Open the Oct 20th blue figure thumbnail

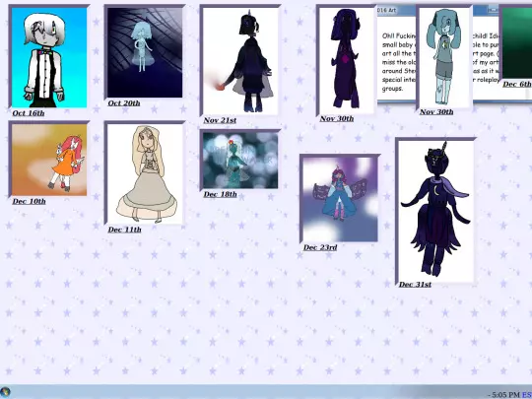pyautogui.click(x=145, y=52)
